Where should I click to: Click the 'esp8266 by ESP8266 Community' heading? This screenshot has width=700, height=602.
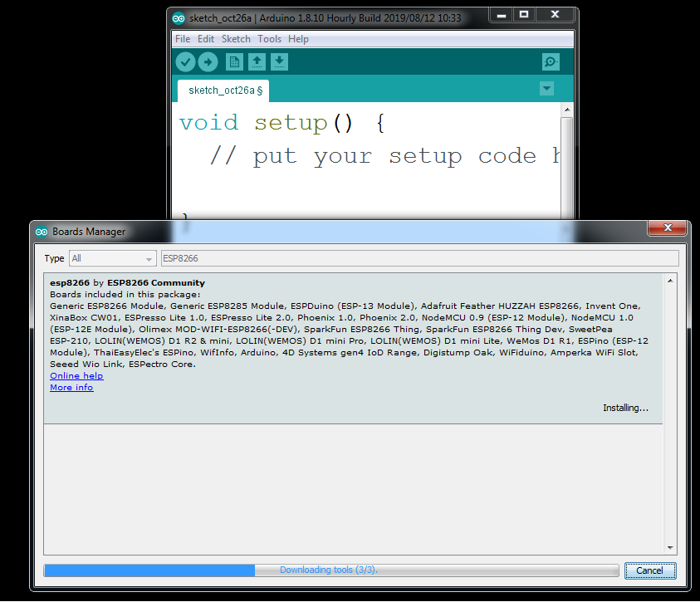(x=127, y=283)
